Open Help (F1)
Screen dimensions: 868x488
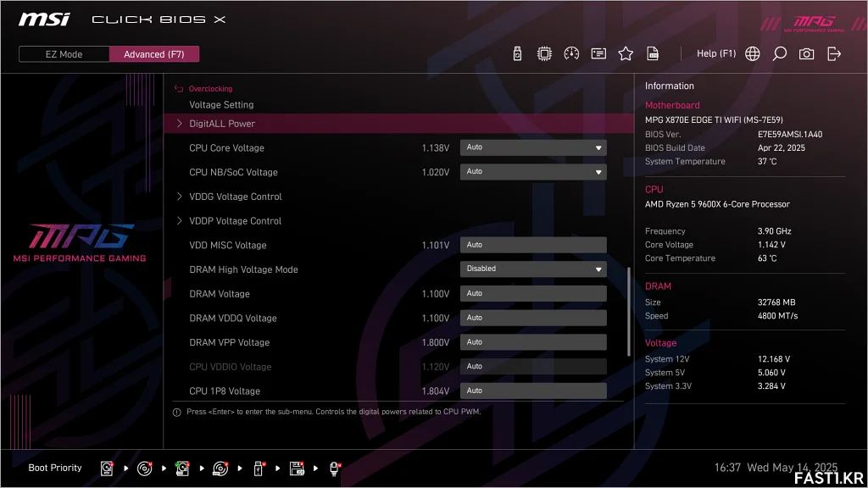(x=715, y=53)
